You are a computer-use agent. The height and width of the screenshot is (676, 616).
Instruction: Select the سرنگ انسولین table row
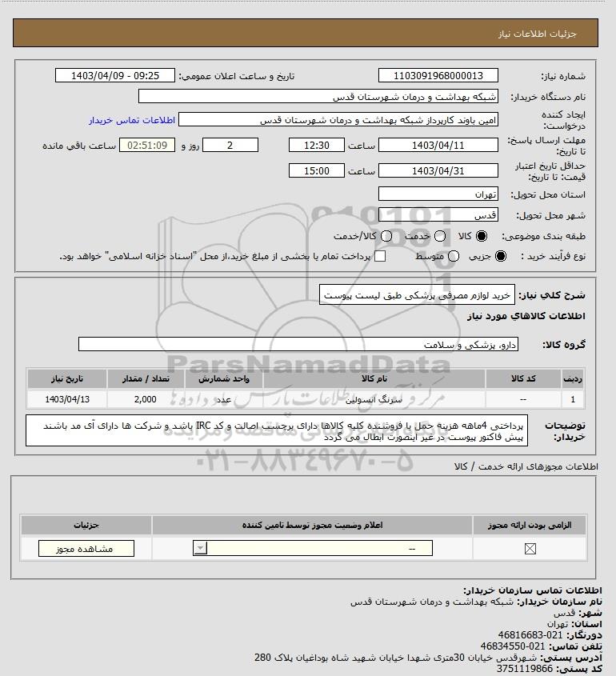coord(306,399)
